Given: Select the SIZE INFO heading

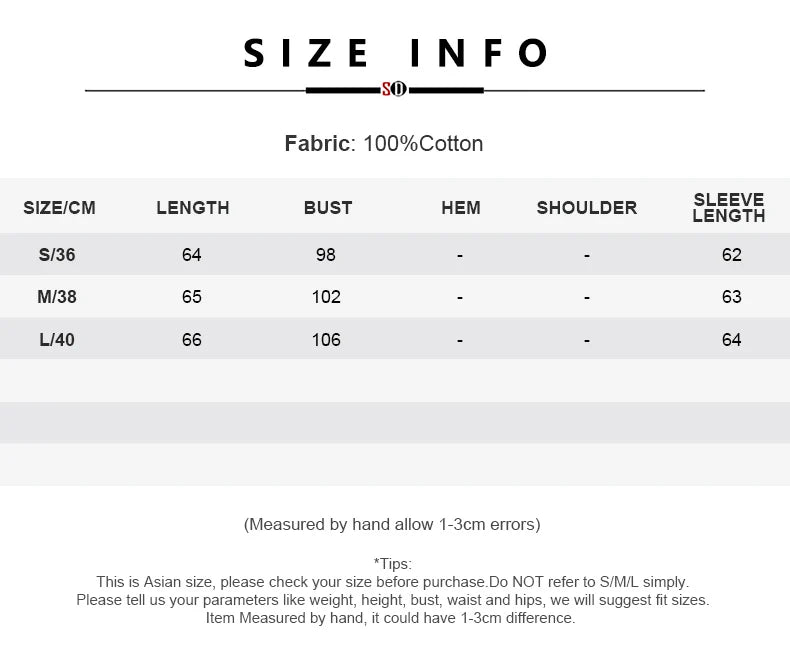Looking at the screenshot, I should 396,53.
